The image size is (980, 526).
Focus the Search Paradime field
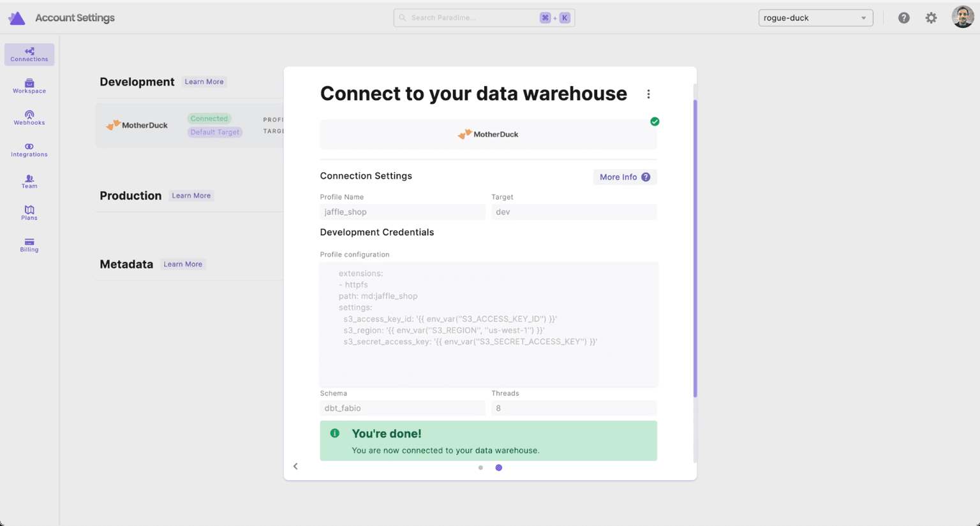pyautogui.click(x=484, y=18)
